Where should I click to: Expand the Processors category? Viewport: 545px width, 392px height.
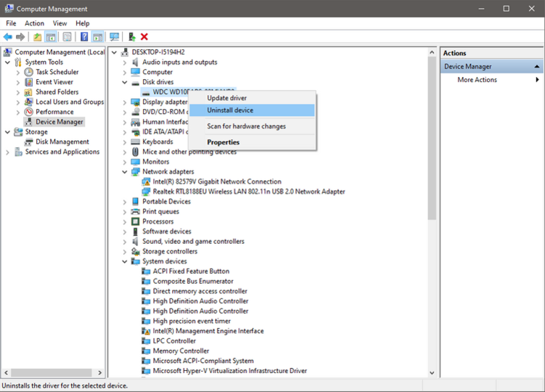[x=124, y=221]
